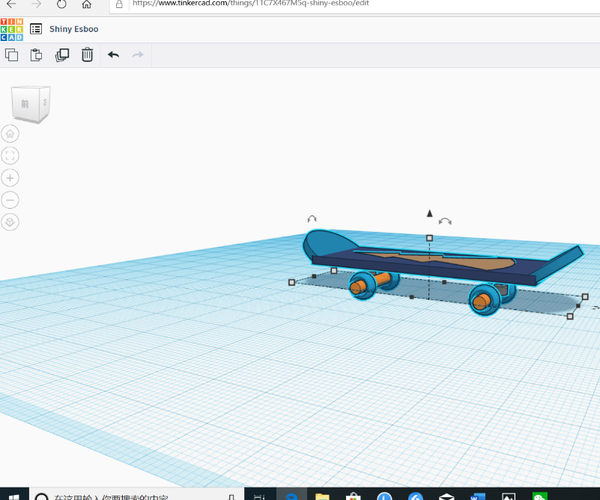This screenshot has height=500, width=600.
Task: Click the black height-raise cone handle
Action: (x=430, y=213)
